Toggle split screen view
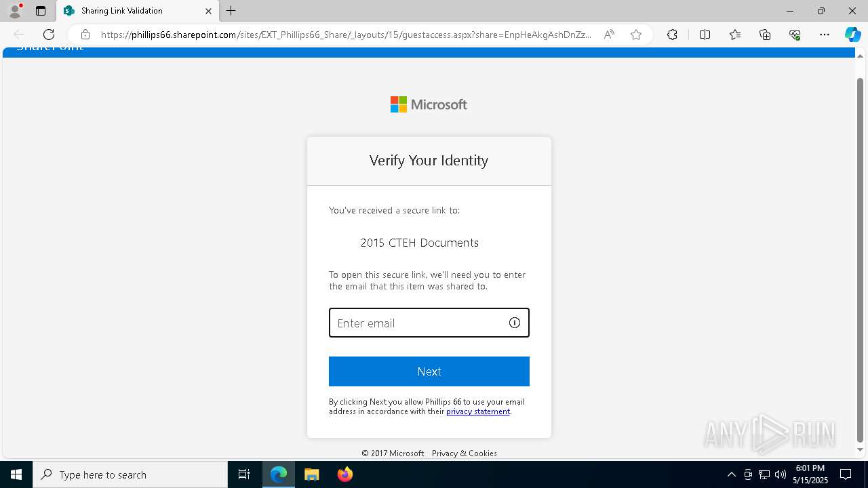The height and width of the screenshot is (488, 868). click(705, 35)
